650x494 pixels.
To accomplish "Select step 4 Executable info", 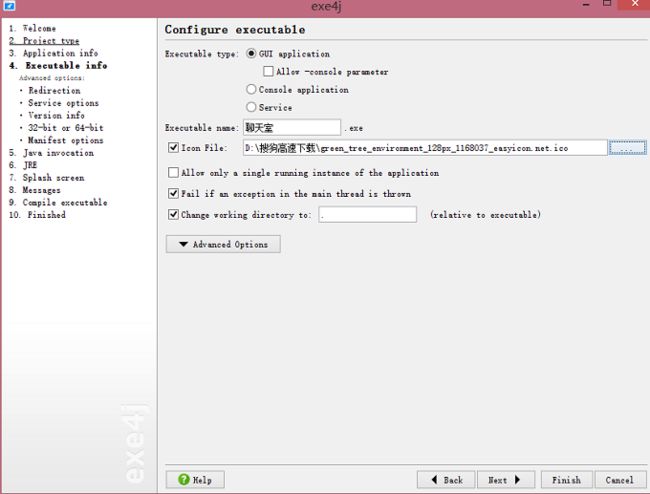I will (x=58, y=65).
